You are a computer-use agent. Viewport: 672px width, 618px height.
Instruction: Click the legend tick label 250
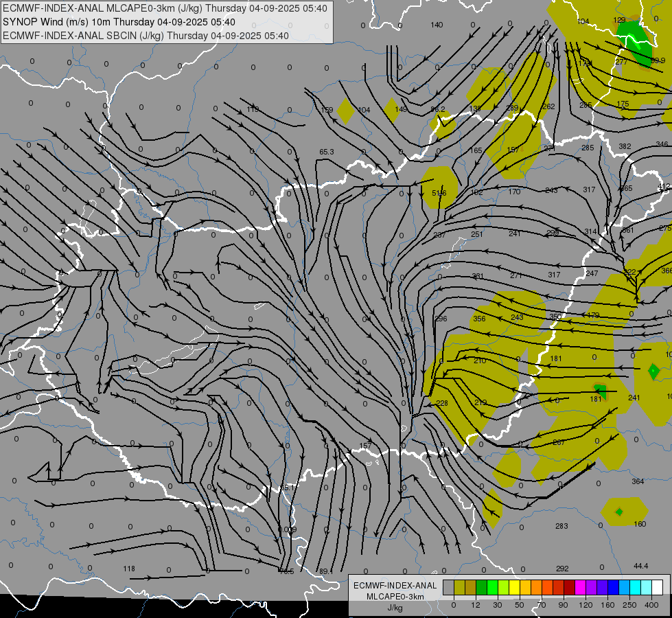tap(630, 605)
